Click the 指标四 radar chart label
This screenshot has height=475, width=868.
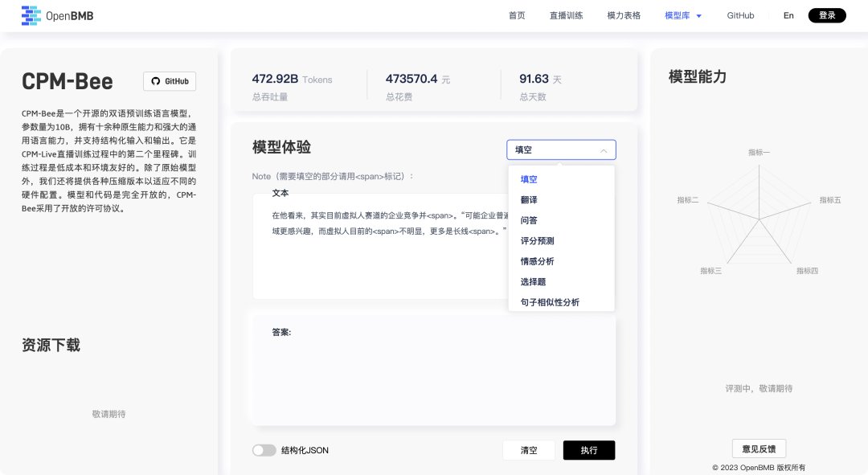click(807, 271)
